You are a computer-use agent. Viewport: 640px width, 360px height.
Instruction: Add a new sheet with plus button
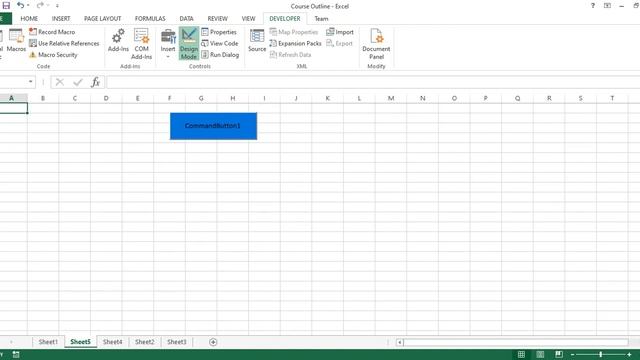point(213,342)
